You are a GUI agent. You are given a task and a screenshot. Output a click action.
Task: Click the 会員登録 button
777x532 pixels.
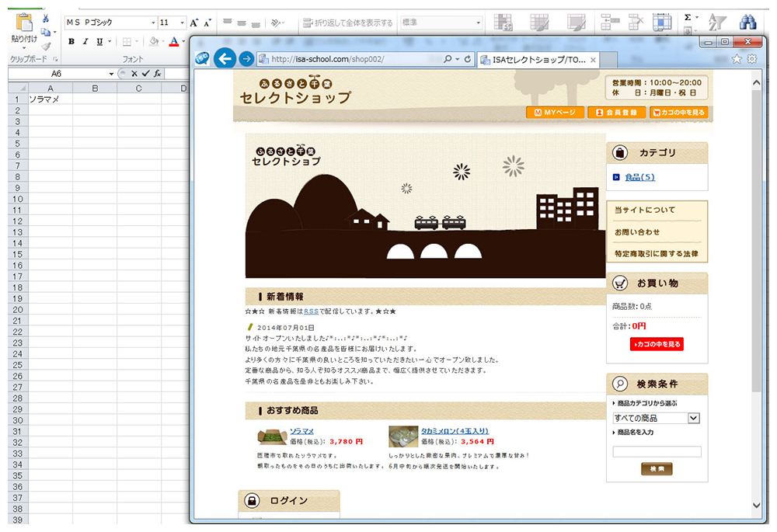616,113
